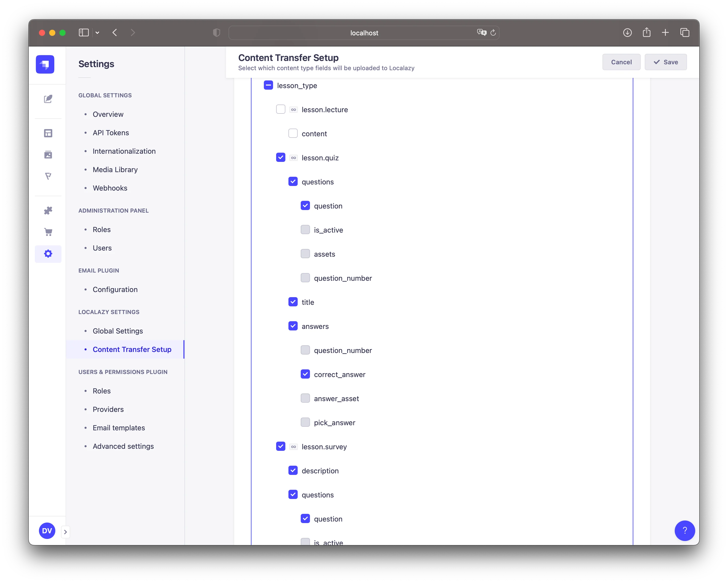Open Settings via the gear icon
Viewport: 728px width, 583px height.
pos(48,254)
